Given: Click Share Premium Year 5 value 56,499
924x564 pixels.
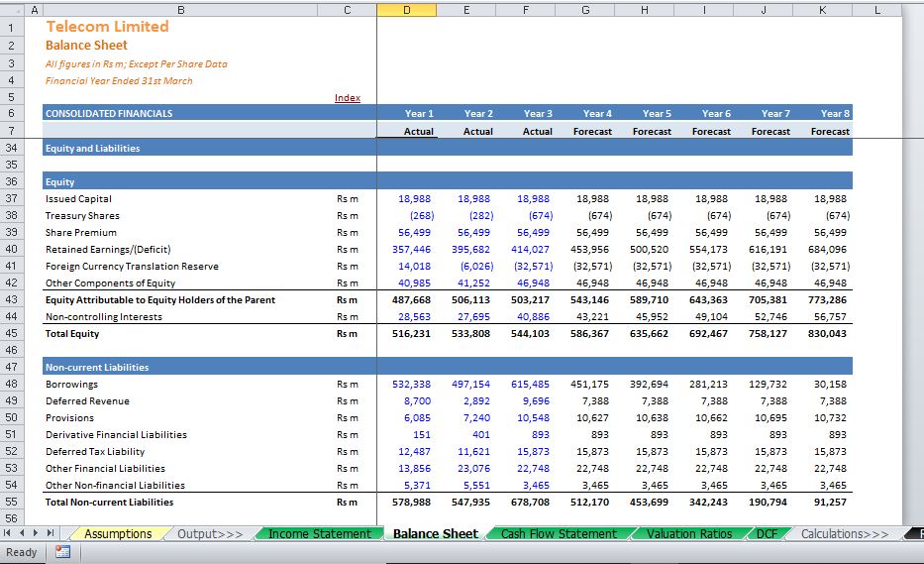Looking at the screenshot, I should coord(652,233).
